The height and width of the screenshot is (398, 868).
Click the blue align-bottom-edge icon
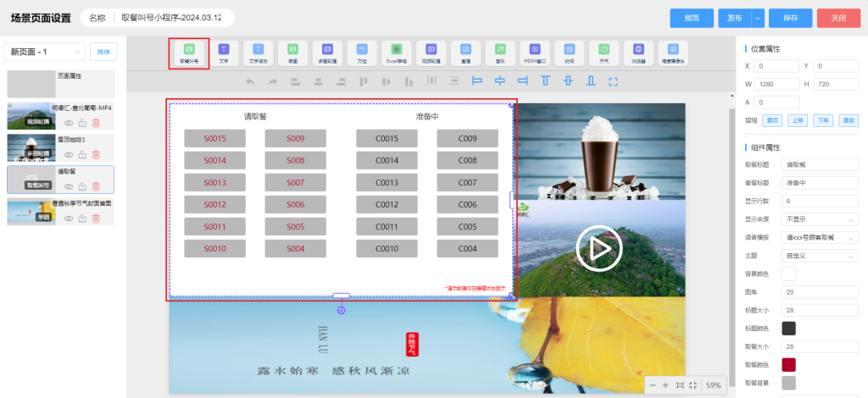[x=591, y=81]
